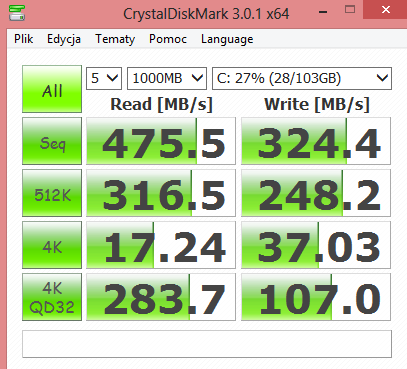
Task: Select the Seq read result 475.5
Action: [x=161, y=141]
